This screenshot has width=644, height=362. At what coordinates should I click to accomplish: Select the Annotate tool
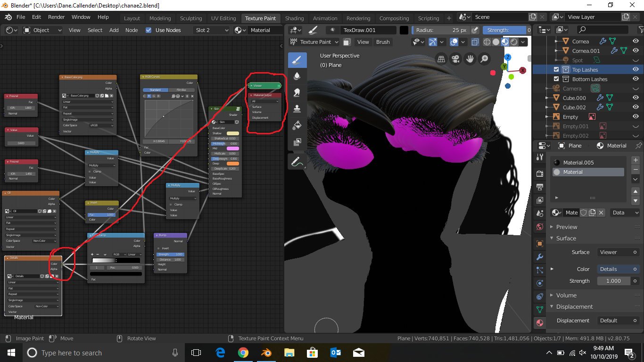(x=297, y=162)
